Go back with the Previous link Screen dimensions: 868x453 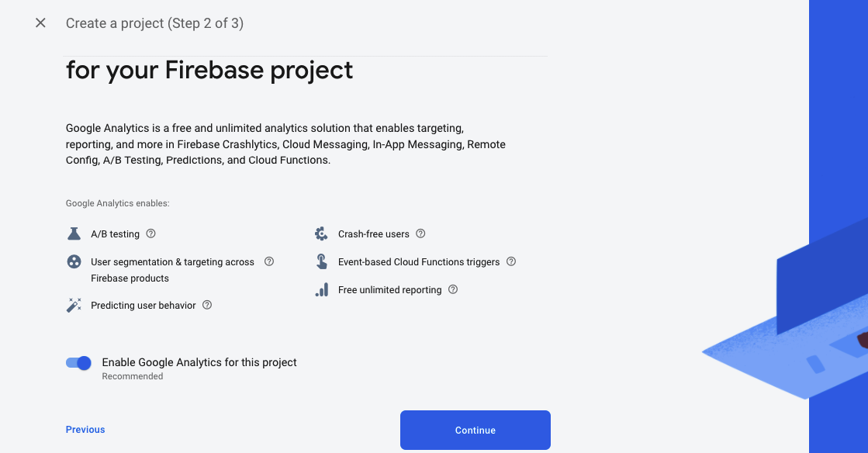85,430
